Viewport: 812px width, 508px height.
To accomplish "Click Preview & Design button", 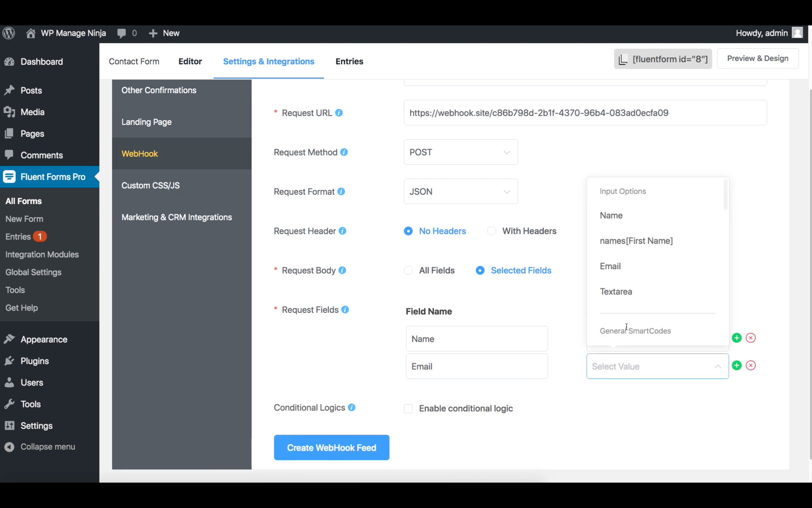I will coord(758,58).
